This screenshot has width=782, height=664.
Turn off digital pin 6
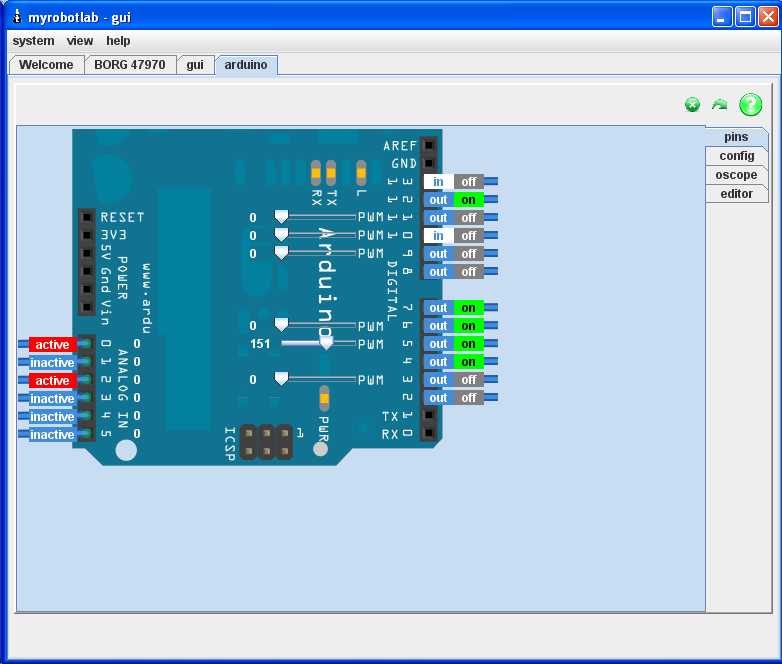[469, 326]
